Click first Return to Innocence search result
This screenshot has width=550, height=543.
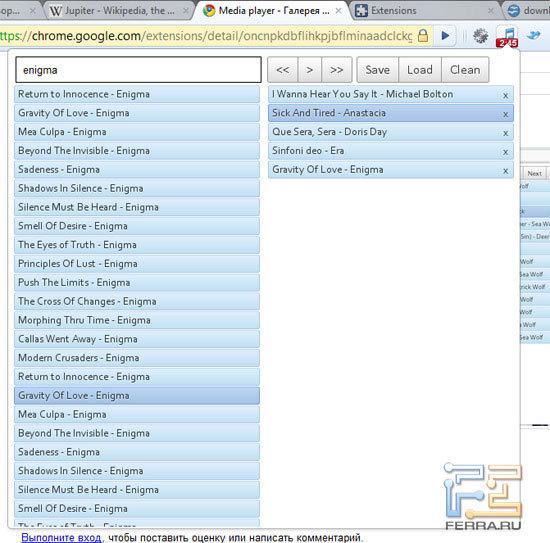click(137, 94)
